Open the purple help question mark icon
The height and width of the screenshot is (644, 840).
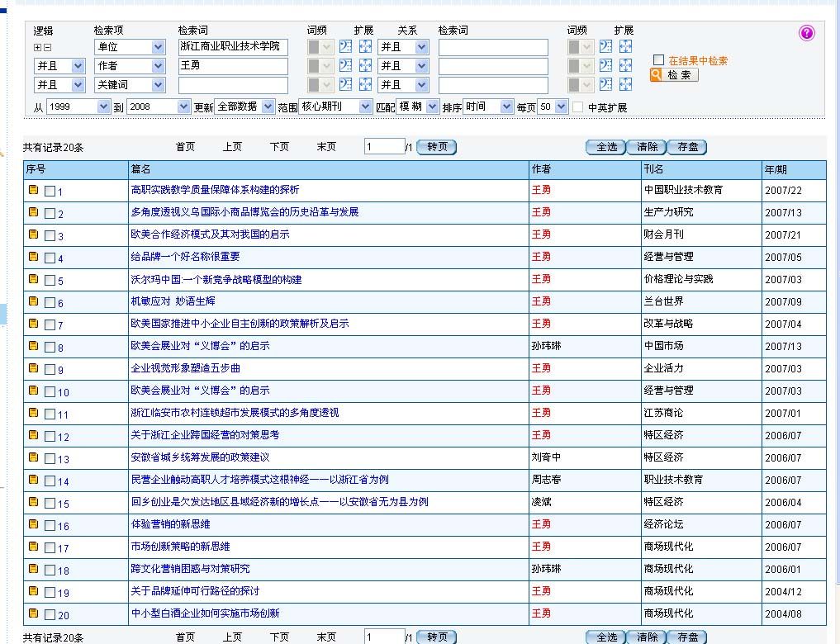[806, 33]
